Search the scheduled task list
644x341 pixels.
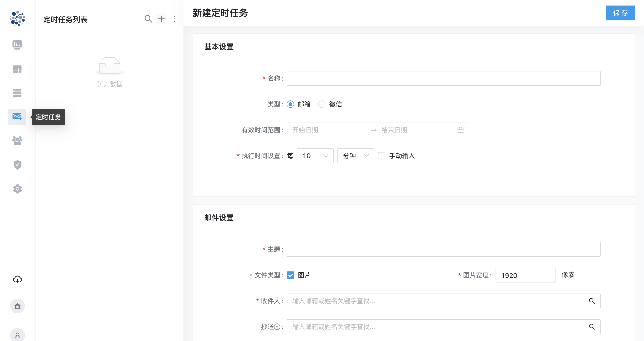[148, 19]
